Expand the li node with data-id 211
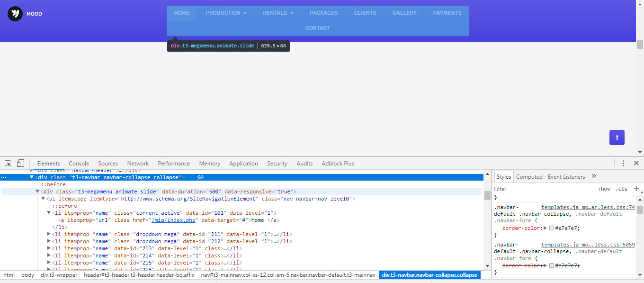The height and width of the screenshot is (283, 644). [x=49, y=234]
